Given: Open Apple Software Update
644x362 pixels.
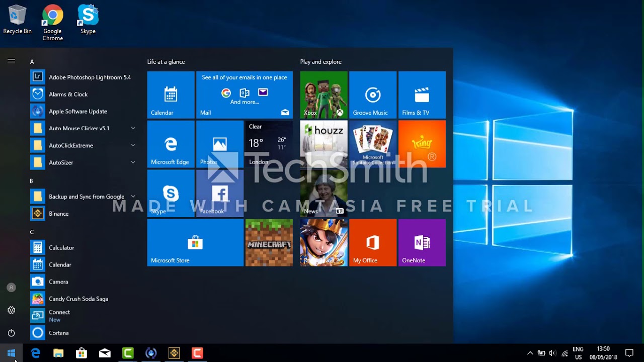Looking at the screenshot, I should (83, 112).
